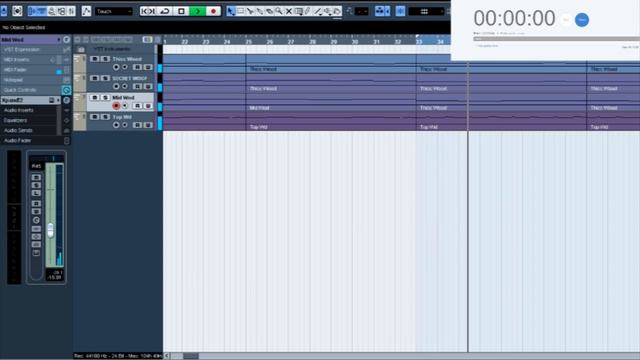Start playback with the green Play button
640x360 pixels.
(x=198, y=11)
